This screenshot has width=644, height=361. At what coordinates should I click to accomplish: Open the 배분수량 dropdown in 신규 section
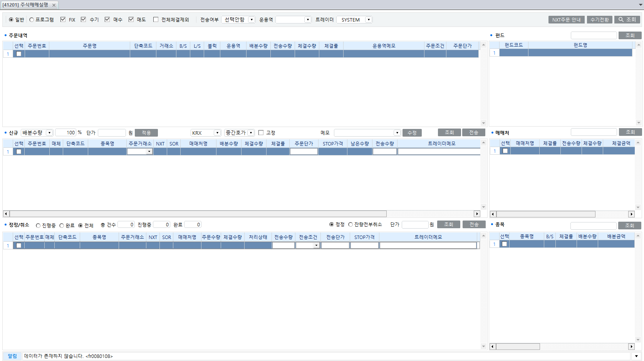click(x=49, y=133)
